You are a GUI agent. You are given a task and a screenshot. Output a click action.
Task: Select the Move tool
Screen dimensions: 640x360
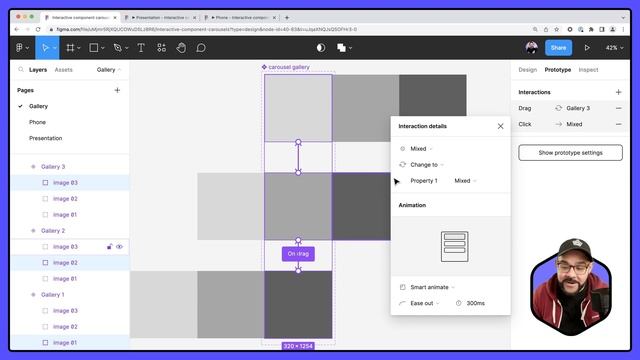click(45, 48)
